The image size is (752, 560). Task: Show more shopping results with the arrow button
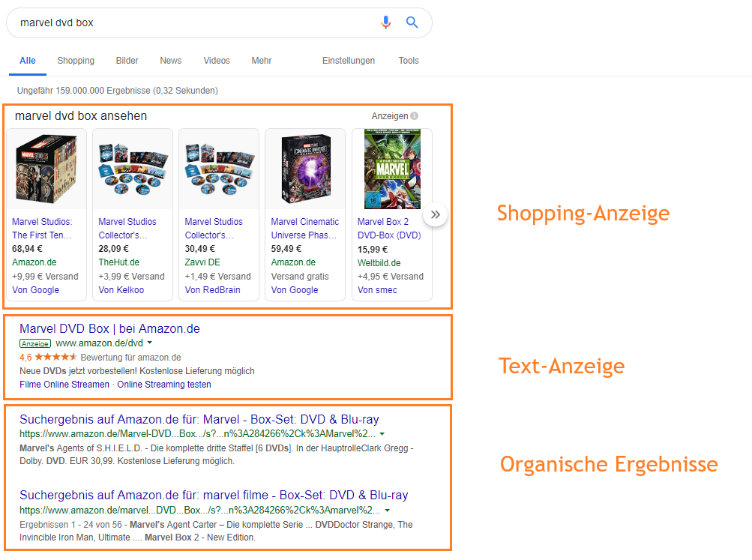435,215
